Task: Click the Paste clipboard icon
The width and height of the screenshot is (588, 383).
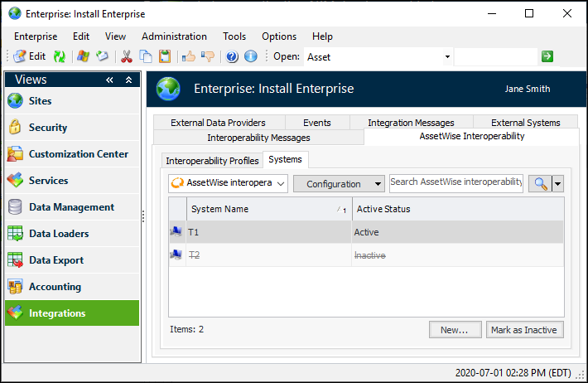Action: (x=165, y=56)
